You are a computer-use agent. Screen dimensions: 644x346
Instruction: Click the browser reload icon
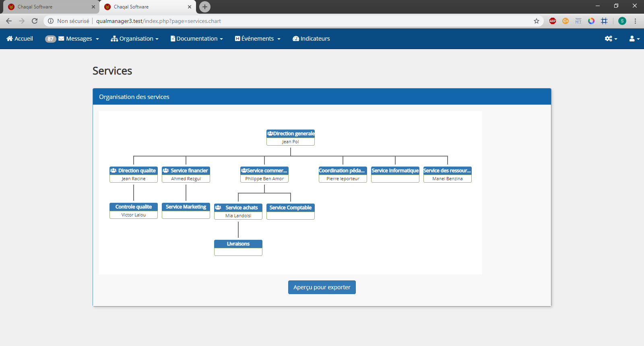pyautogui.click(x=35, y=21)
